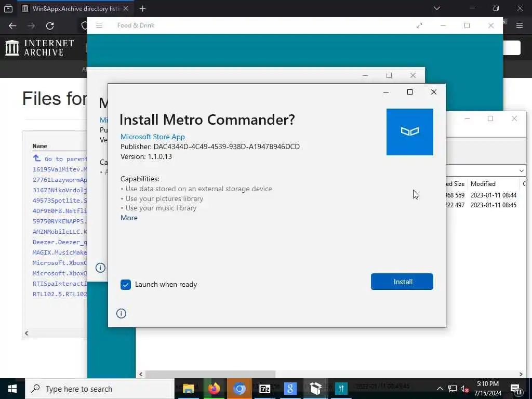The height and width of the screenshot is (399, 532).
Task: Click the Firefox recent browsing view icon
Action: point(8,9)
